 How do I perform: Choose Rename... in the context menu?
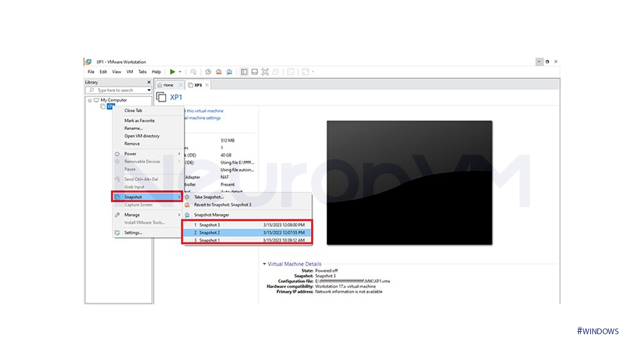tap(148, 128)
